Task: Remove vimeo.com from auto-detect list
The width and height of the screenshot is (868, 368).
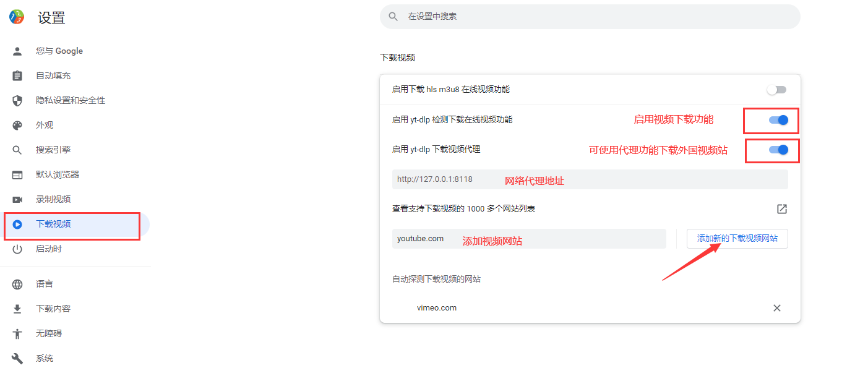Action: tap(777, 308)
